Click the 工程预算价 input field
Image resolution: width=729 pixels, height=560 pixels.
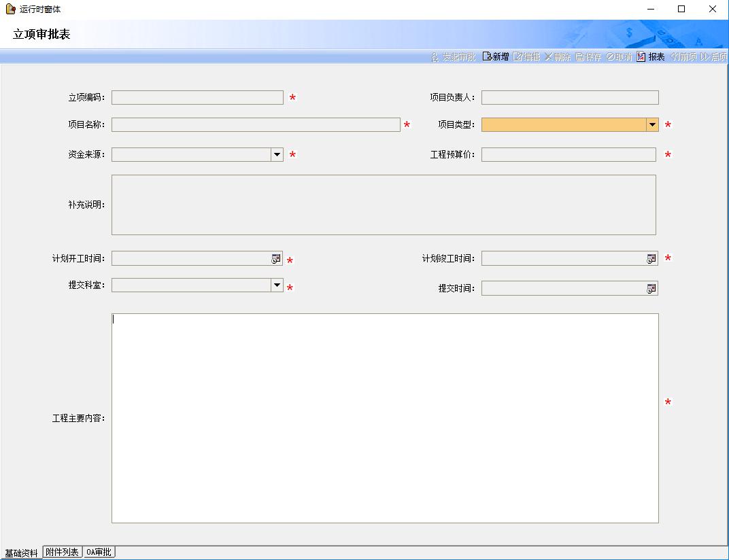coord(569,155)
